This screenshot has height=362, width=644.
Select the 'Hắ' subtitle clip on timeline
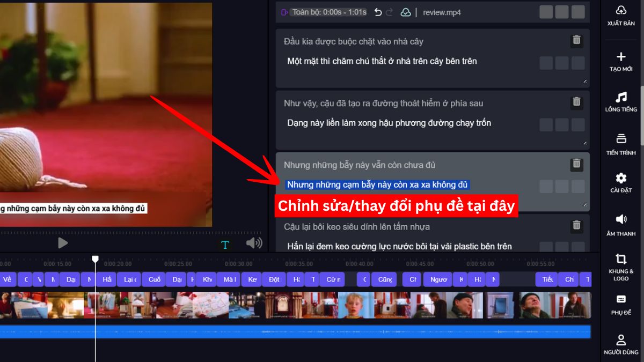pyautogui.click(x=107, y=279)
